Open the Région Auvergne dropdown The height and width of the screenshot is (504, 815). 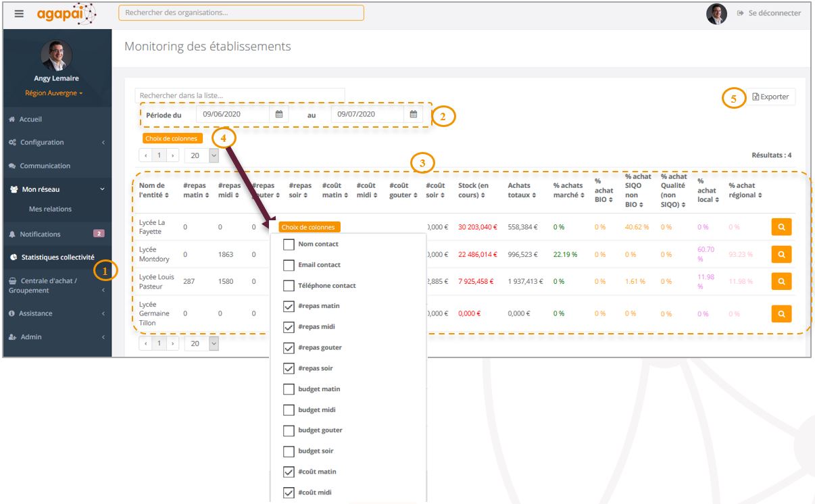tap(54, 93)
